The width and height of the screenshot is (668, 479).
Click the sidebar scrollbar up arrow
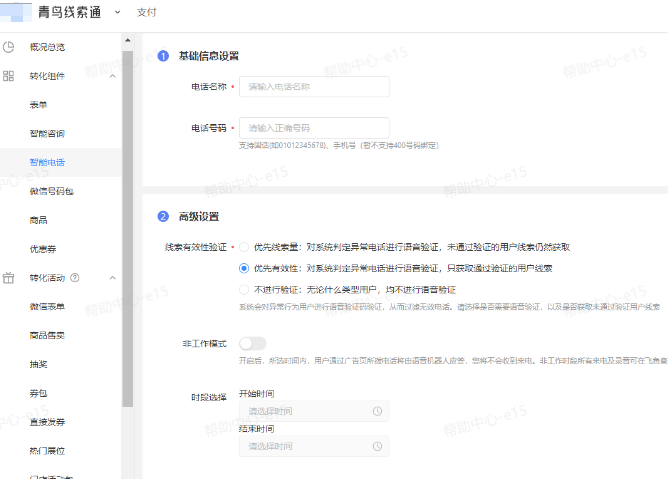pos(128,40)
